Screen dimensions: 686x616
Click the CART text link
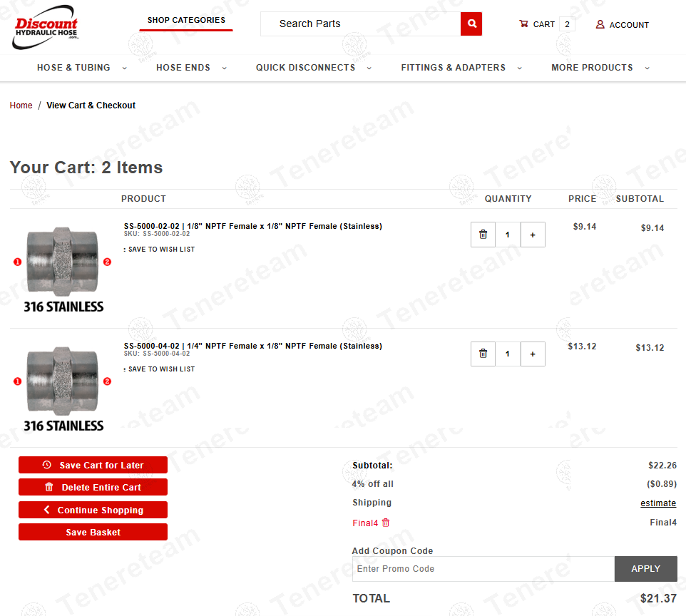coord(544,24)
